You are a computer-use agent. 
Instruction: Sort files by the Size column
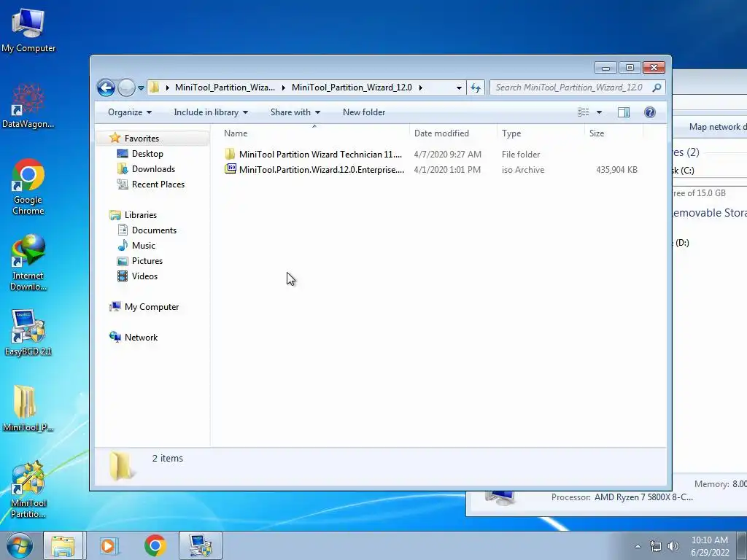pyautogui.click(x=614, y=133)
